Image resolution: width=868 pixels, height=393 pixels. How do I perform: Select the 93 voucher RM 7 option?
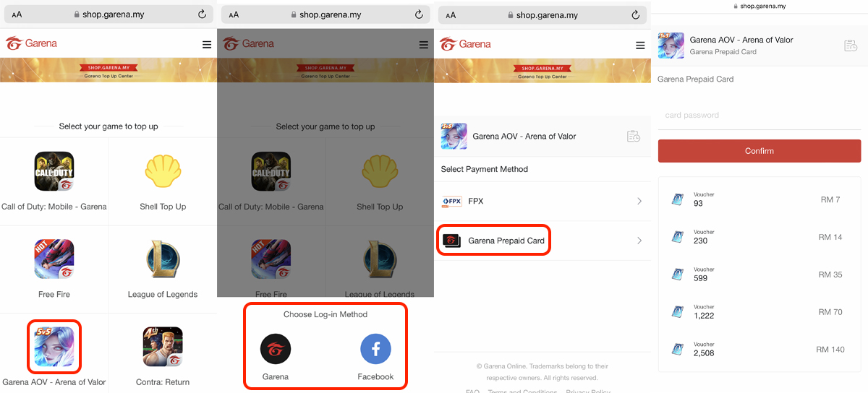point(759,199)
